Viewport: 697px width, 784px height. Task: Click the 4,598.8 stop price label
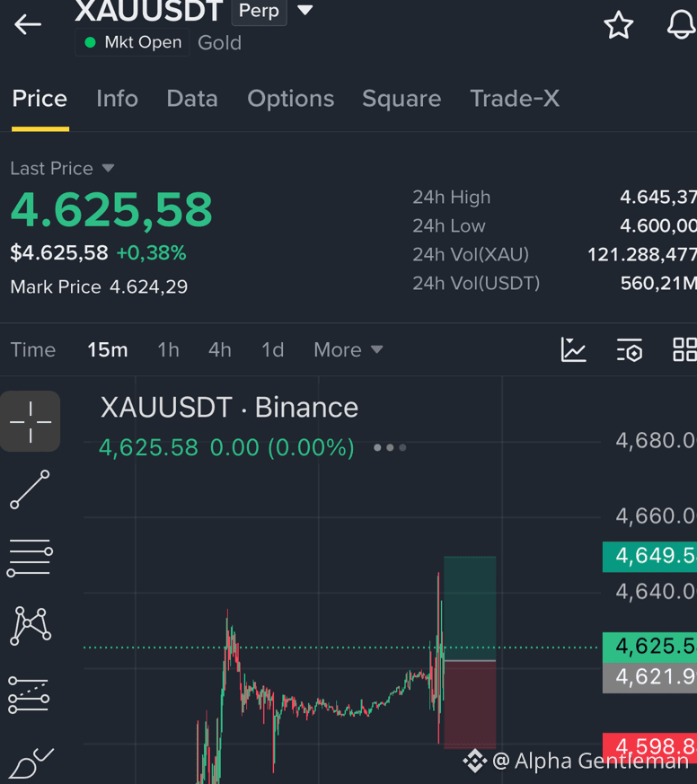[649, 746]
